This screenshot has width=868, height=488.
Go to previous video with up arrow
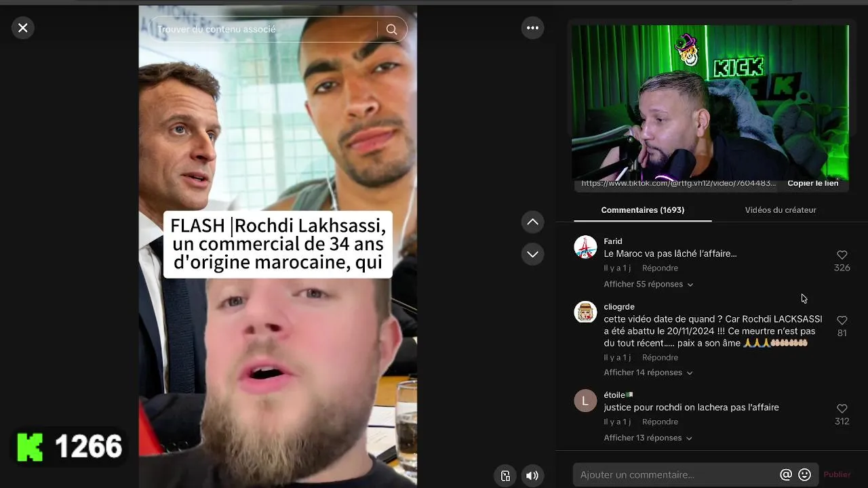(x=532, y=222)
